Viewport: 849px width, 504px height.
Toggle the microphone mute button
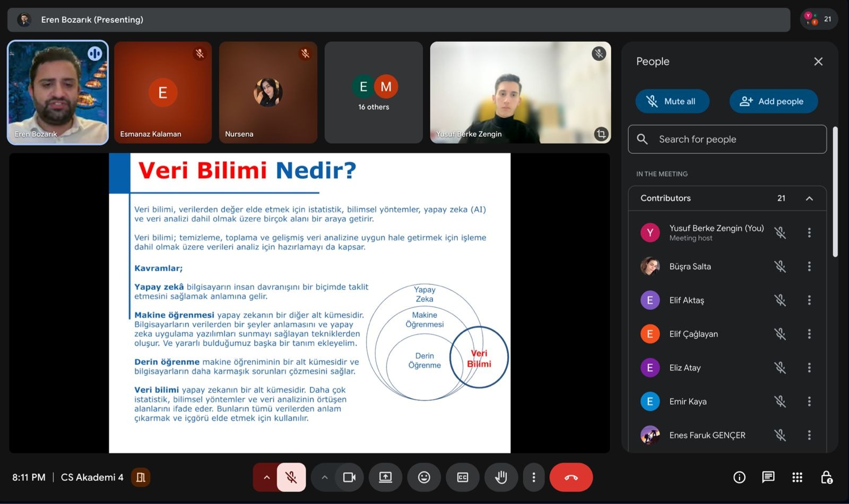[291, 477]
